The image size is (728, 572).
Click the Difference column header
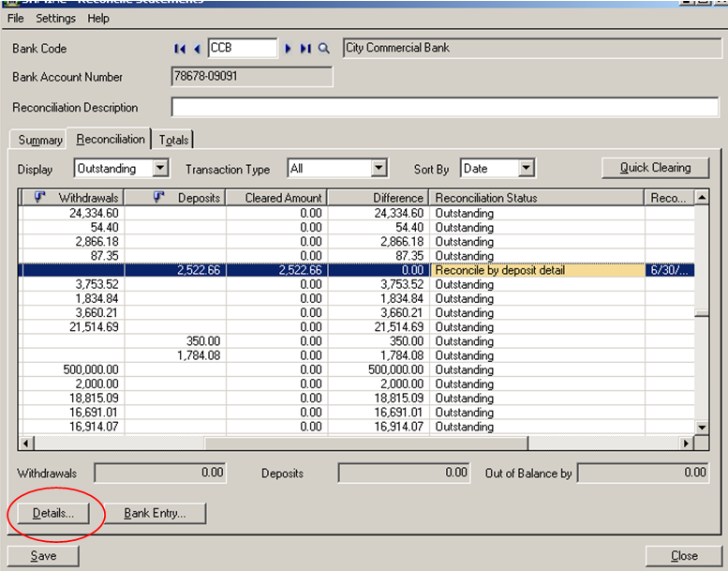[379, 198]
